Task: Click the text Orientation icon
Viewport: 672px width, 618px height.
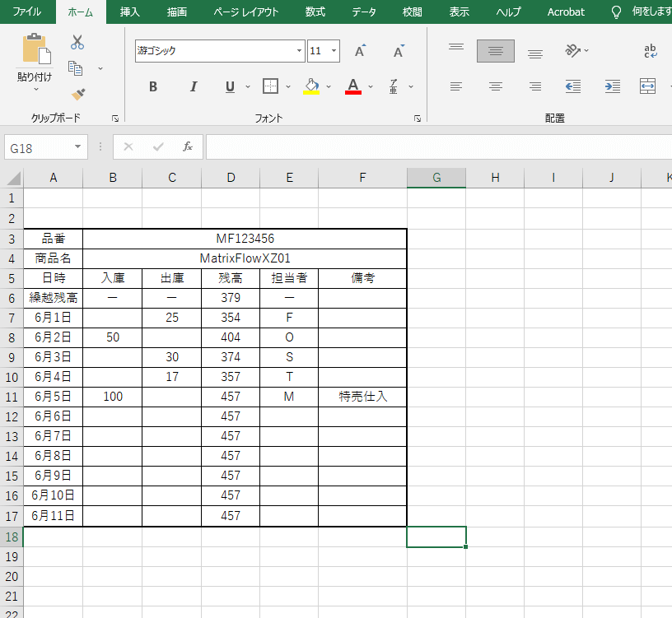Action: 572,51
